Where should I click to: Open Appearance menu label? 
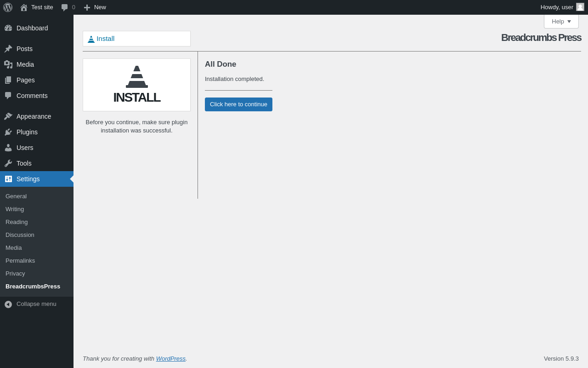pos(34,116)
